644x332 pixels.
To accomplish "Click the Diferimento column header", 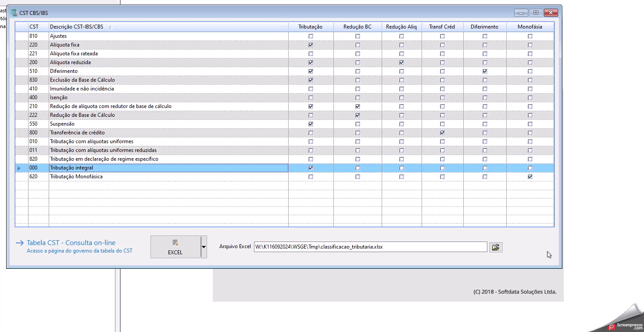I will pos(485,27).
